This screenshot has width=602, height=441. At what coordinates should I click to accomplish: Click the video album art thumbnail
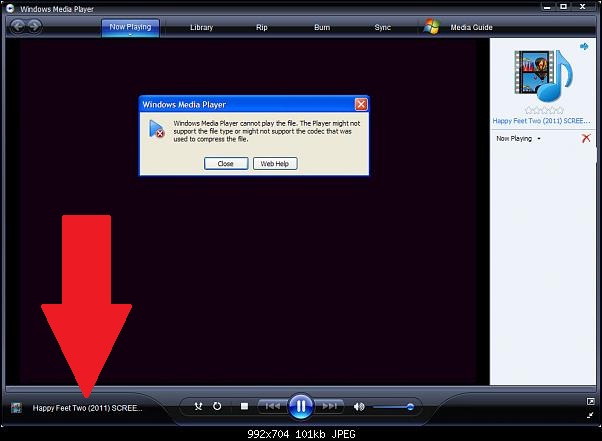543,75
